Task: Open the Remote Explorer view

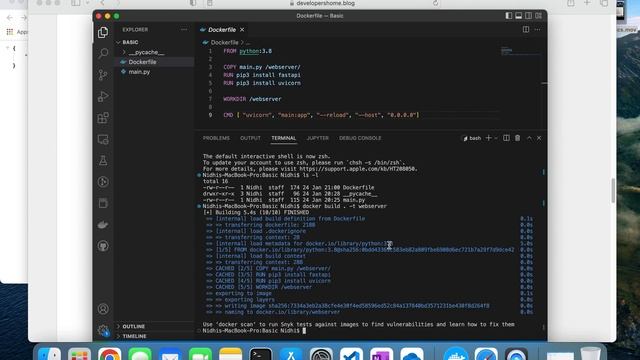Action: coord(103,139)
